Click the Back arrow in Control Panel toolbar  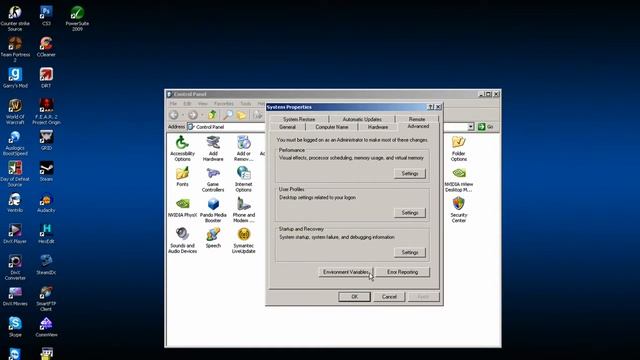174,115
